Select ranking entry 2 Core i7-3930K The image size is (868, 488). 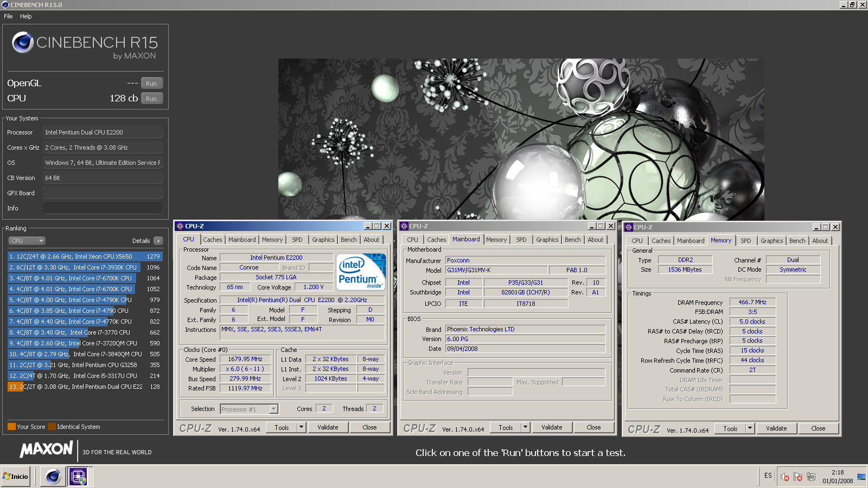85,267
